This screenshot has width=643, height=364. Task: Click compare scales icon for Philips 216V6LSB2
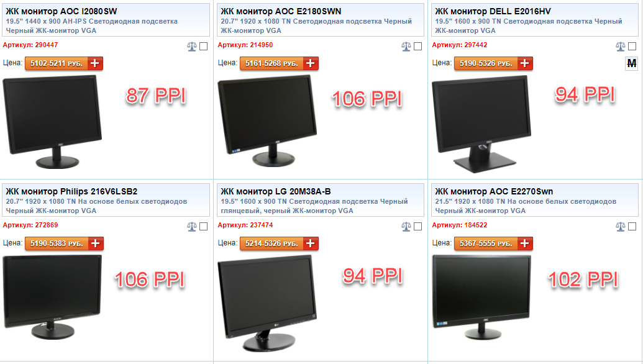(191, 226)
